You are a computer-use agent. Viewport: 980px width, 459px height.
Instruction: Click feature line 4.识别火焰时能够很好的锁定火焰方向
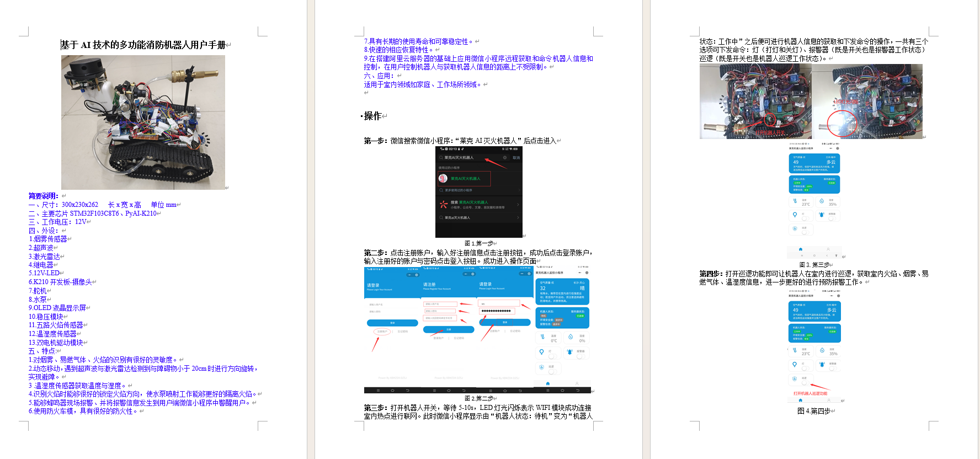pos(143,394)
